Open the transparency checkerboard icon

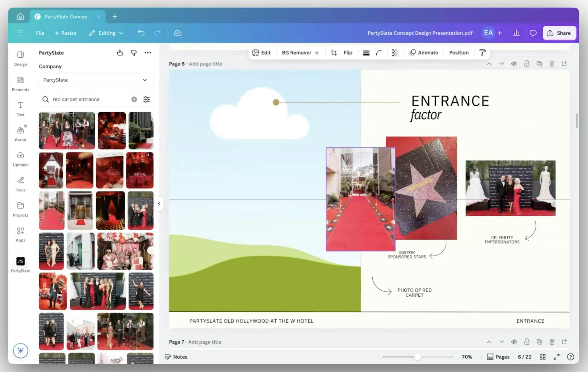click(395, 53)
